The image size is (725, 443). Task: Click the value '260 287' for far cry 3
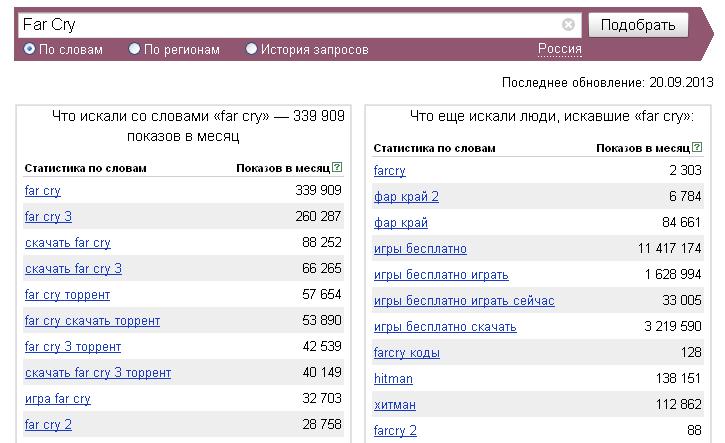(x=318, y=216)
